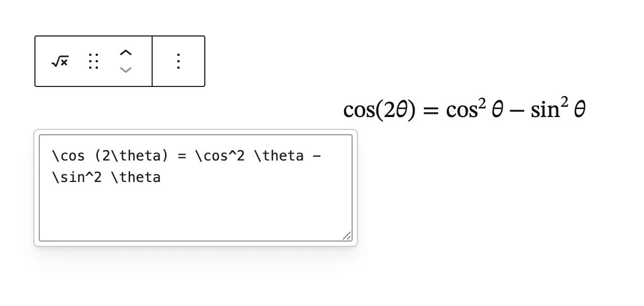Screen dimensions: 644x306
Task: Click the equals sign in the LaTeX editor
Action: tap(182, 156)
